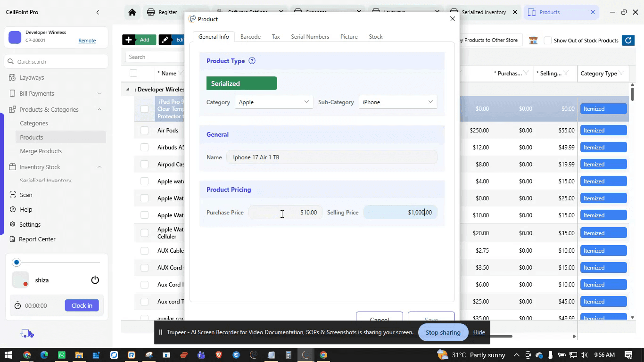Collapse the Products & Categories chevron
Viewport: 644px width, 362px height.
(99, 109)
